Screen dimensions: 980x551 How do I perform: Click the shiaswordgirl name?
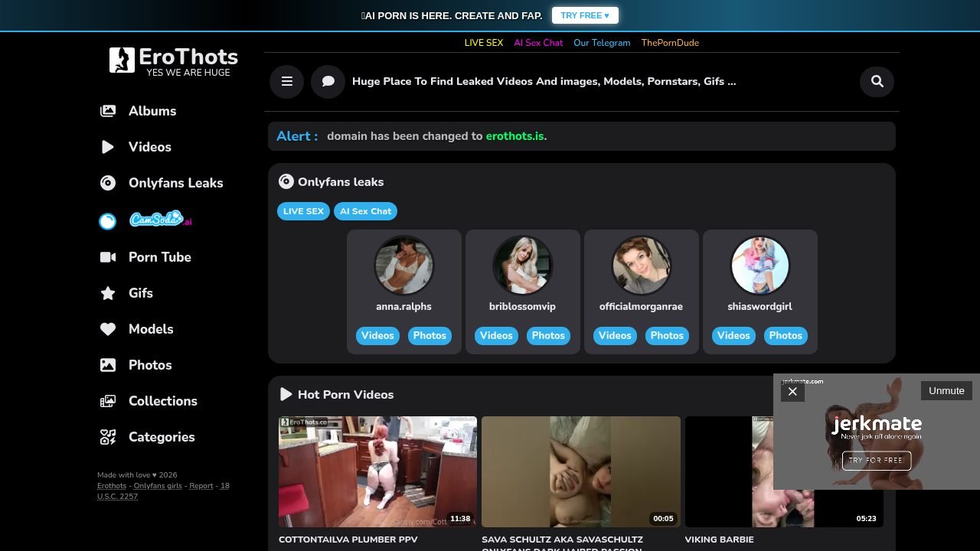click(x=759, y=307)
